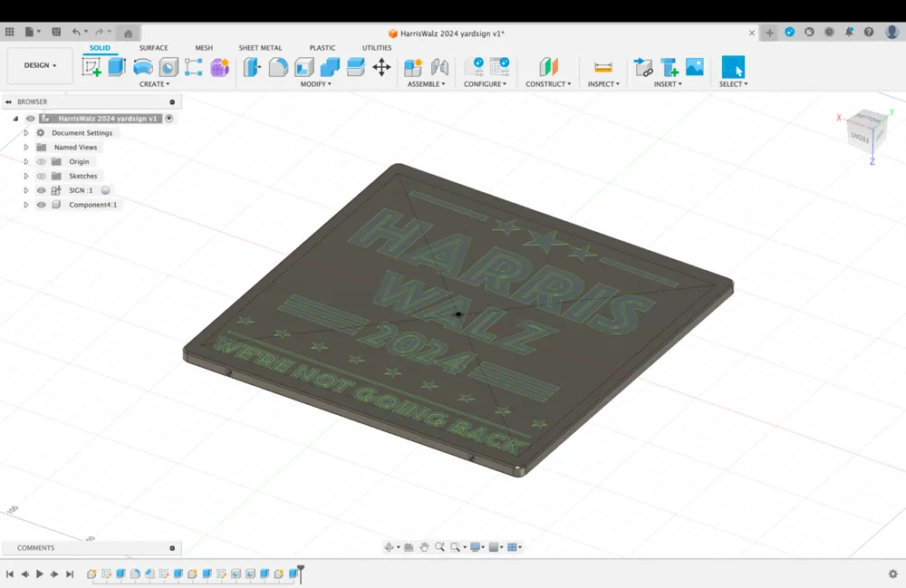Open the Data Panel grid icon
Image resolution: width=906 pixels, height=588 pixels.
9,32
